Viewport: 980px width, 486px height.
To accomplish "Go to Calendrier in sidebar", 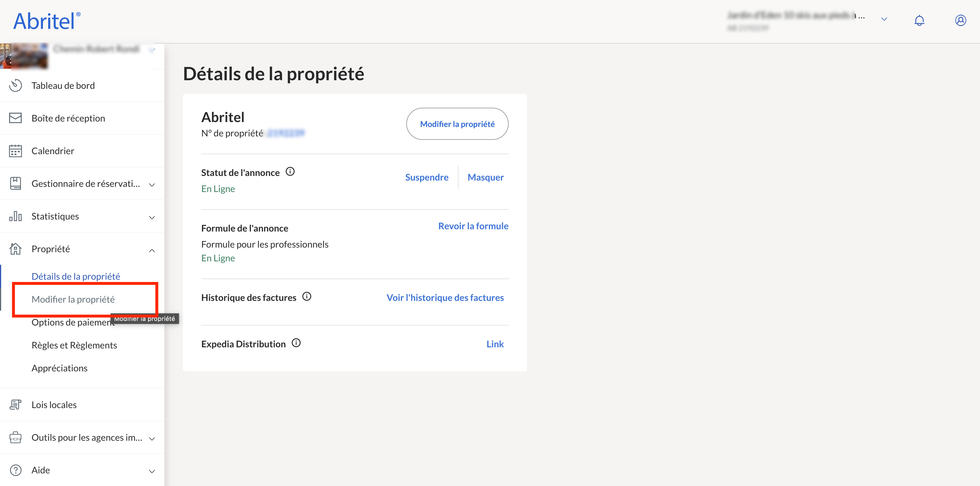I will coord(52,151).
